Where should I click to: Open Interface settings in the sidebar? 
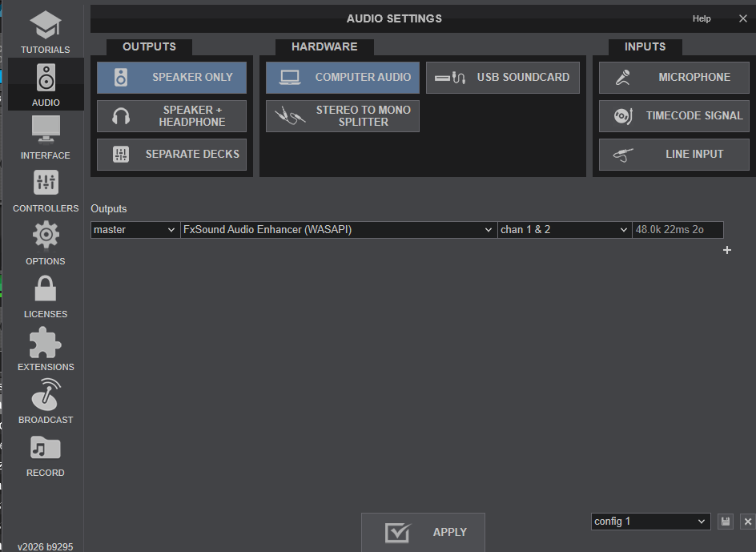pyautogui.click(x=46, y=138)
